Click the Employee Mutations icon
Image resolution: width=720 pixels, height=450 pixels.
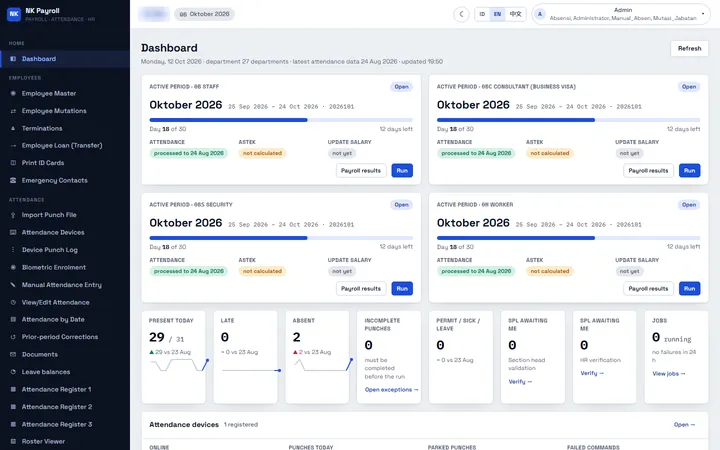[x=13, y=111]
